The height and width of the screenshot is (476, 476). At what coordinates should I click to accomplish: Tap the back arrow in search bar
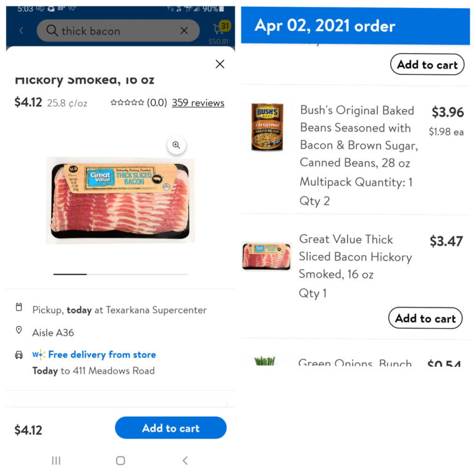coord(22,30)
